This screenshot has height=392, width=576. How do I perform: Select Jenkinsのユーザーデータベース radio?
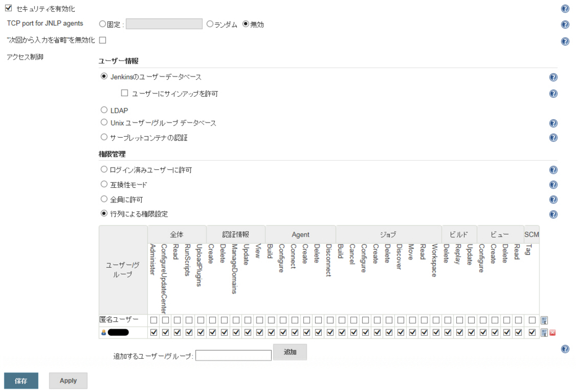104,76
